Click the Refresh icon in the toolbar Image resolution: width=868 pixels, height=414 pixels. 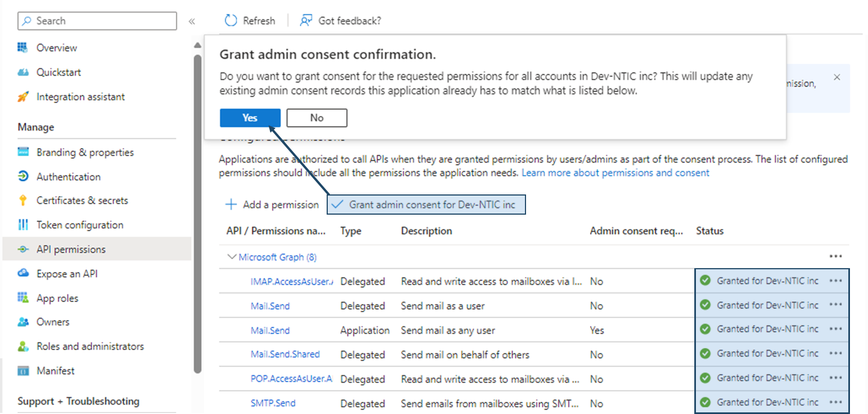[231, 21]
